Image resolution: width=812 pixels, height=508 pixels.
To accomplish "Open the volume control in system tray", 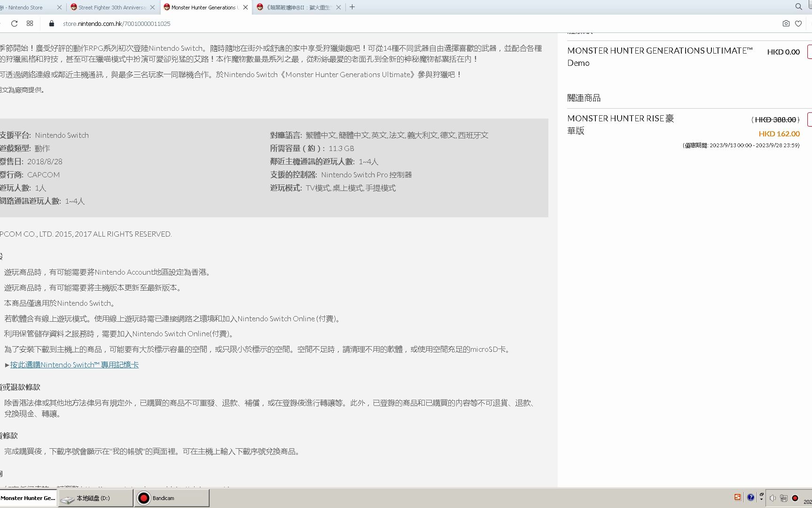I will point(772,498).
